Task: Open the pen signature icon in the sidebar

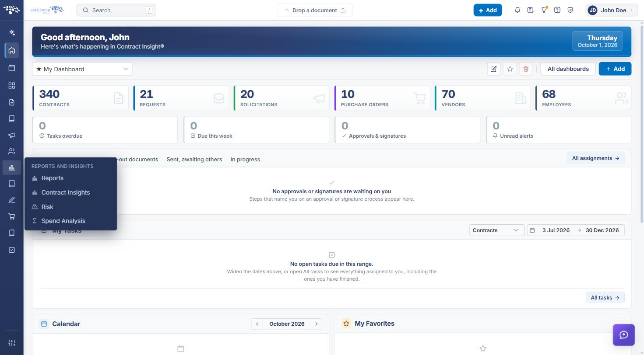Action: pos(12,200)
